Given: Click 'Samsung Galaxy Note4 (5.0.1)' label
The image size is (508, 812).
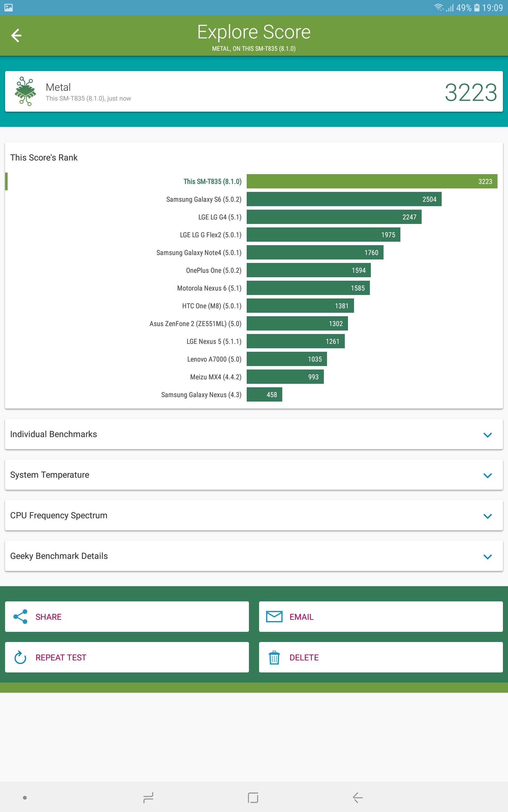Looking at the screenshot, I should point(199,253).
